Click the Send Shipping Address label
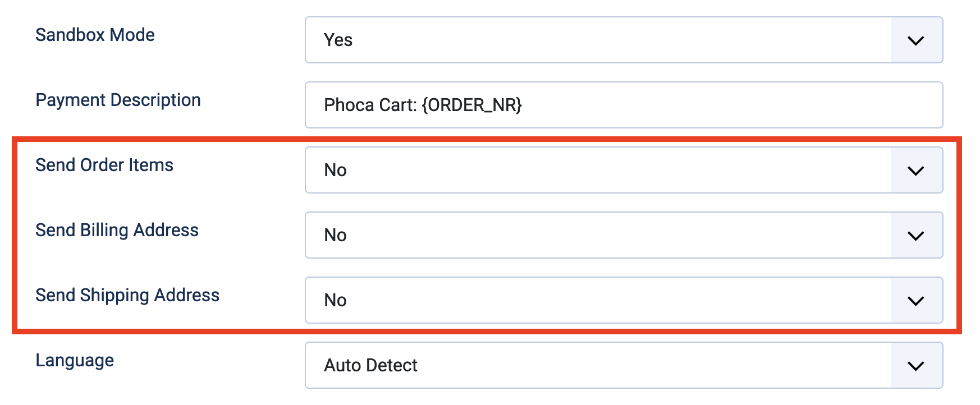This screenshot has height=405, width=980. tap(127, 295)
